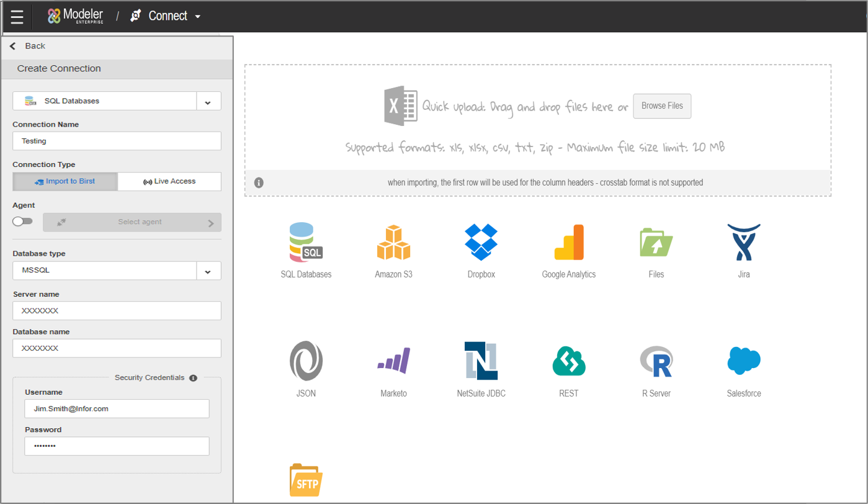This screenshot has width=868, height=504.
Task: Open the MSSQL database type dropdown
Action: pos(208,271)
